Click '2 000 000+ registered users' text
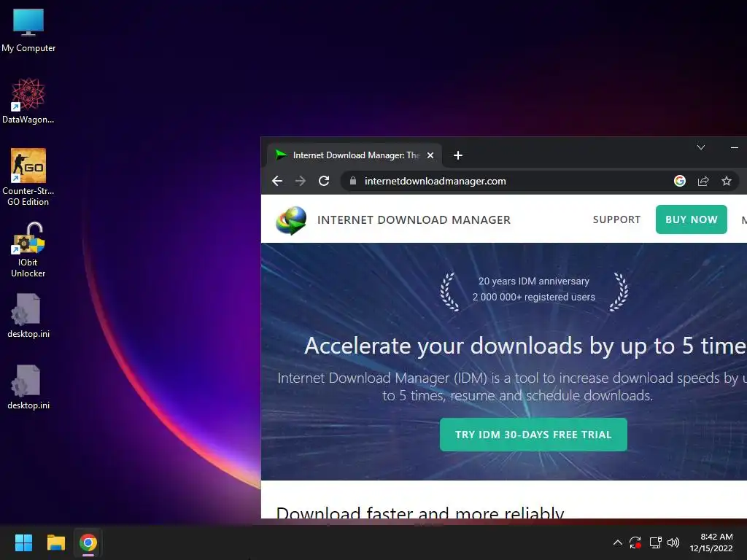747x560 pixels. (x=533, y=297)
